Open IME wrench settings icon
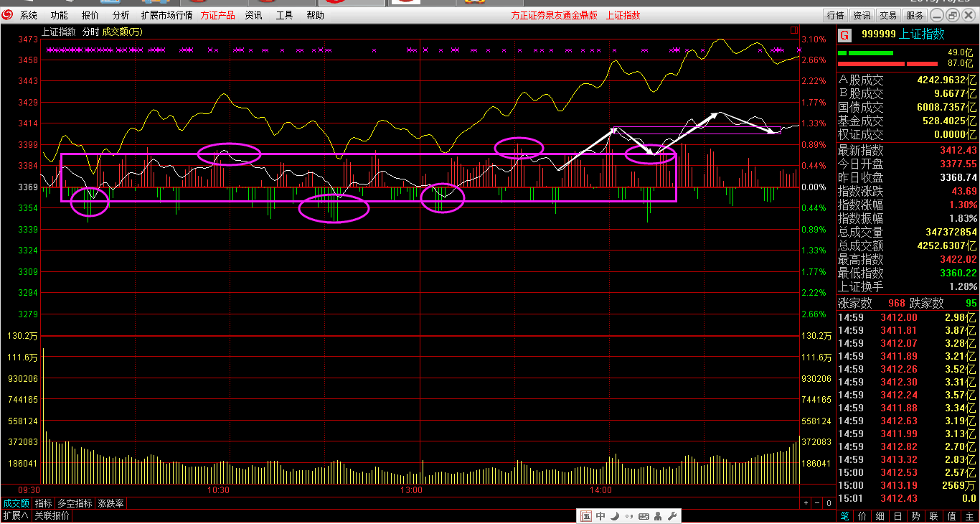 tap(672, 516)
